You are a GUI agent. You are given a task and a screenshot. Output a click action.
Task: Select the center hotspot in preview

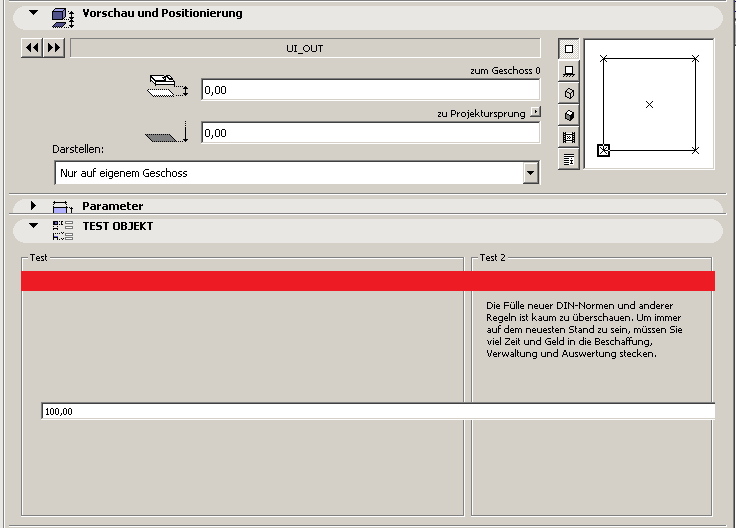649,104
